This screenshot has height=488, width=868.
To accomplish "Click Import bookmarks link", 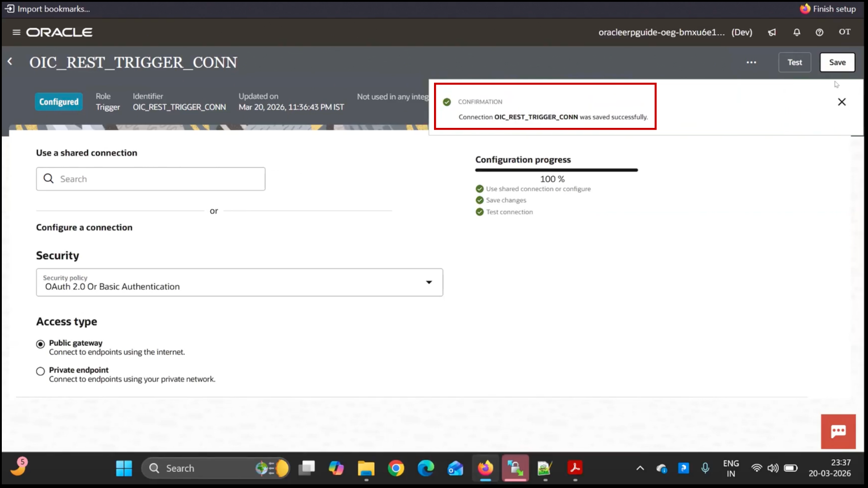I will (x=47, y=9).
